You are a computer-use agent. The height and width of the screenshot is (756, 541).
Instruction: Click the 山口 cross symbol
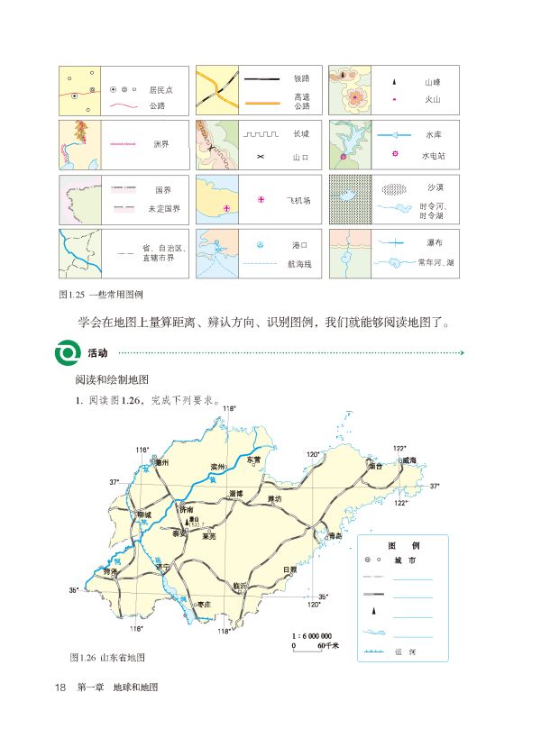pos(261,157)
